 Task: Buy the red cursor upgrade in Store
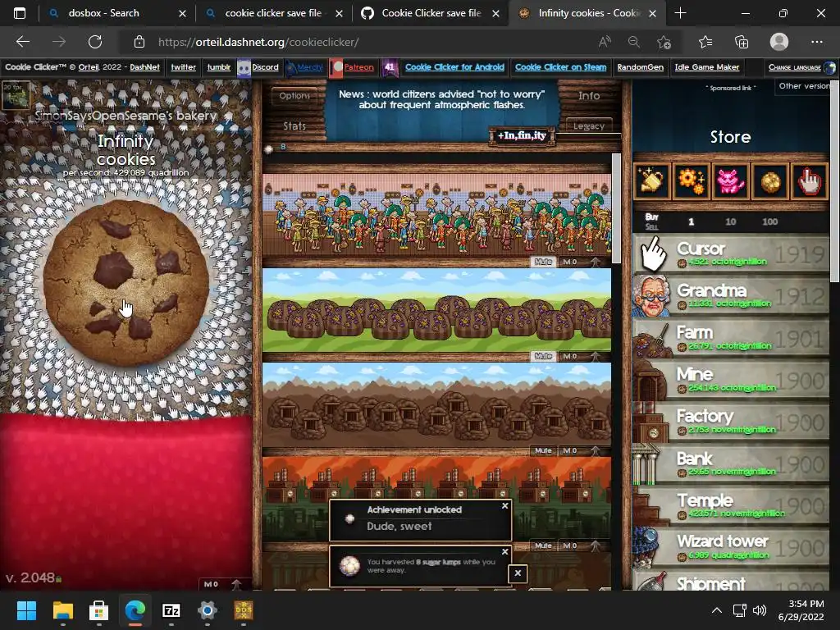tap(810, 181)
